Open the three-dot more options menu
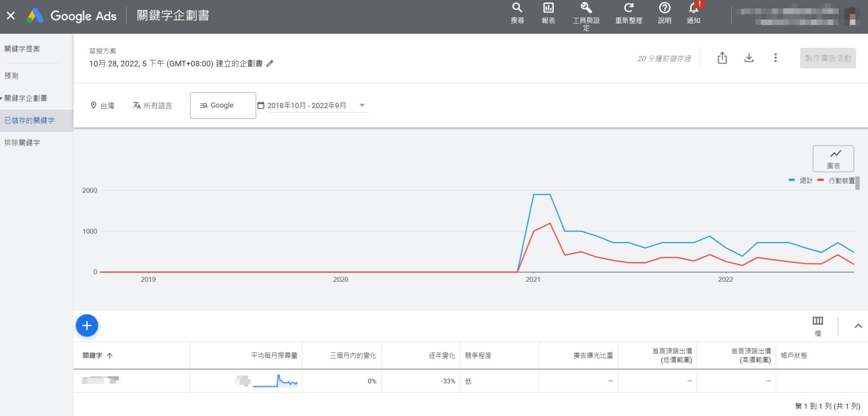The height and width of the screenshot is (416, 868). pos(775,58)
